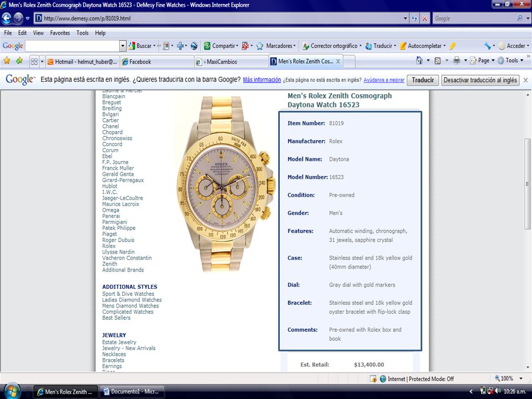The width and height of the screenshot is (532, 399).
Task: Refresh the page using the address bar icon
Action: [x=415, y=18]
